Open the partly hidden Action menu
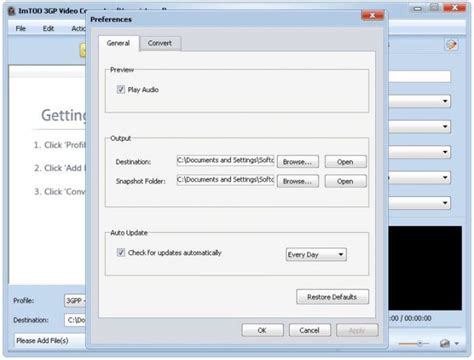 pyautogui.click(x=78, y=28)
